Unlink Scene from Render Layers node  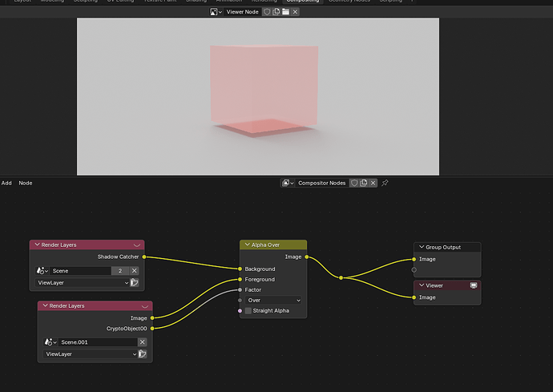pos(134,271)
